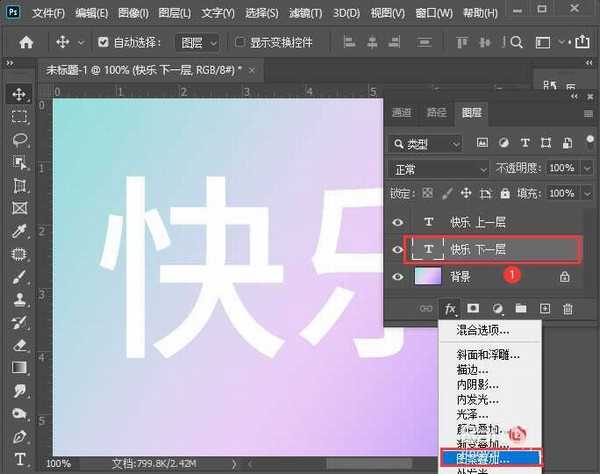Select the Eyedropper tool

point(19,231)
